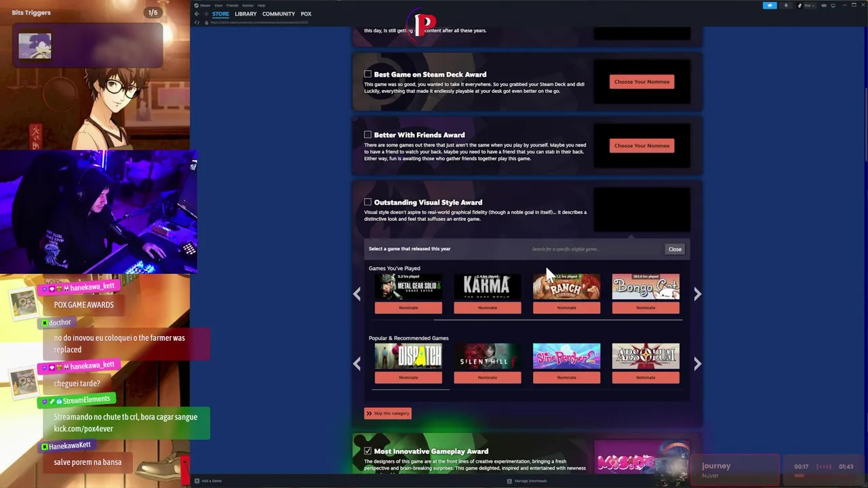Show previous Games You've Played

coord(357,293)
